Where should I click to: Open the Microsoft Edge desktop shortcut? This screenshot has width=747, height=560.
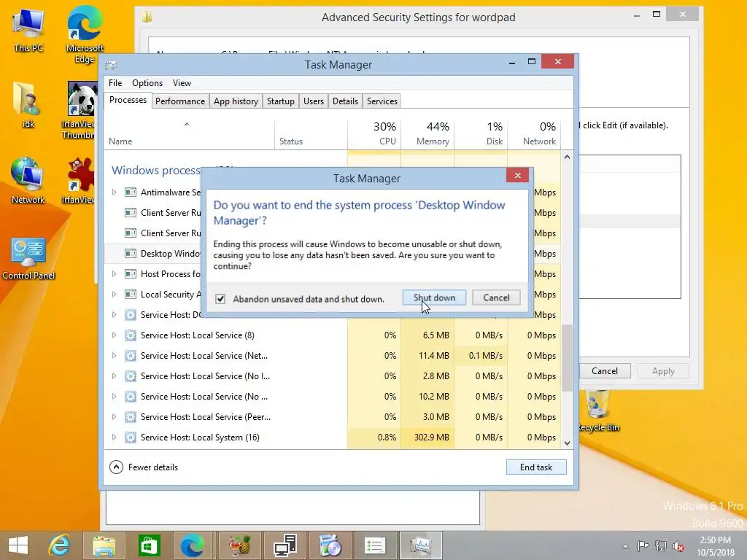(x=85, y=34)
